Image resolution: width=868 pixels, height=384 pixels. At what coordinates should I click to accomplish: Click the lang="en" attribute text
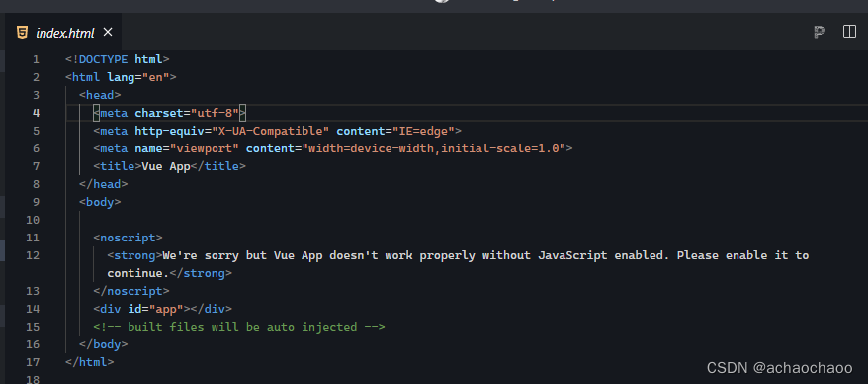click(x=138, y=77)
